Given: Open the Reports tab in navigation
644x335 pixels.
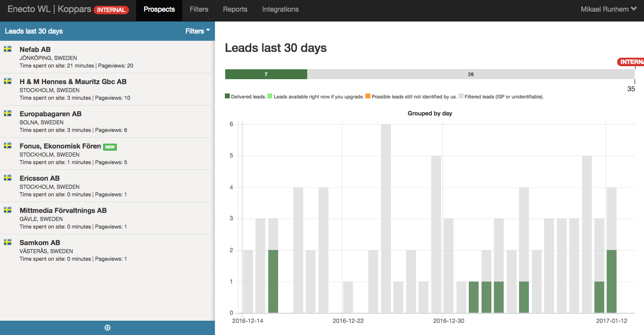Looking at the screenshot, I should point(235,9).
